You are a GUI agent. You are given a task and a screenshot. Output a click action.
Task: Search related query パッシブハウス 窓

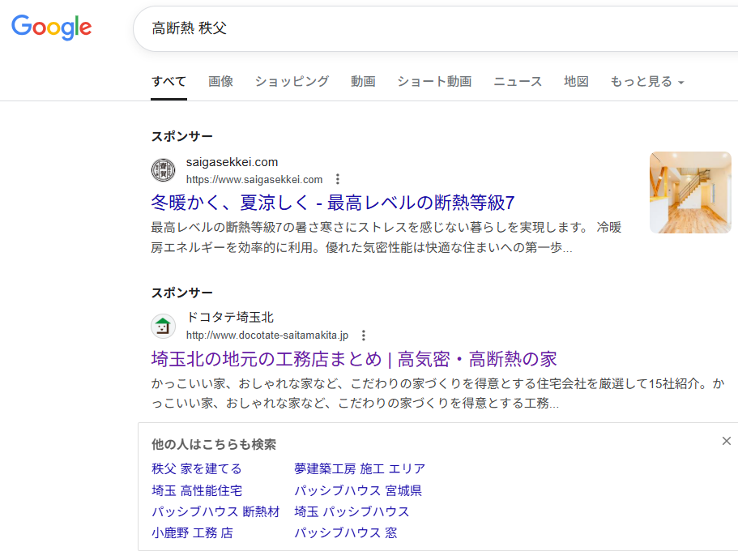pyautogui.click(x=345, y=533)
